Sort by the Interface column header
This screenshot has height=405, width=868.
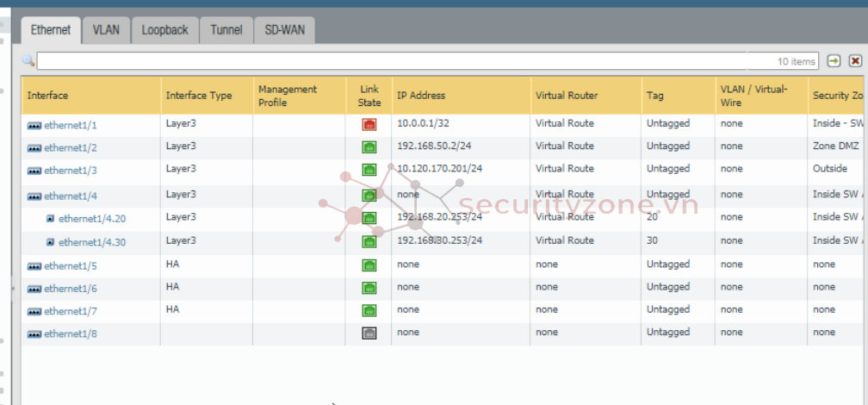(x=48, y=96)
